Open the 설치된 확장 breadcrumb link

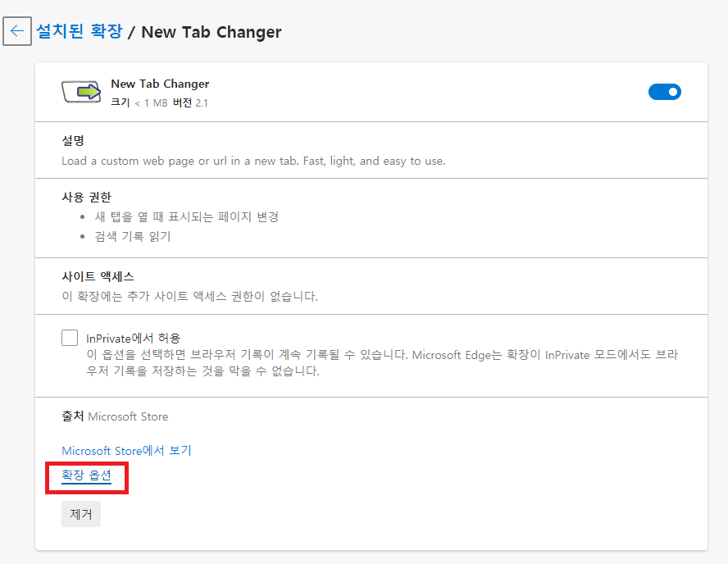pyautogui.click(x=80, y=31)
